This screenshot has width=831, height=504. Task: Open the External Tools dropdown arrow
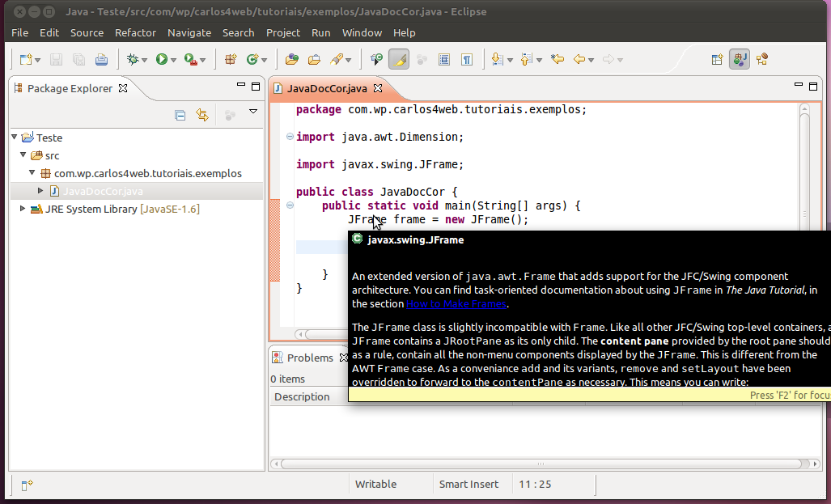[x=202, y=61]
